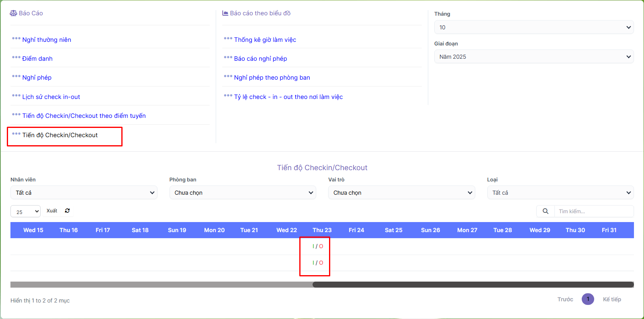
Task: Open Báo cáo nghỉ phép chart report
Action: coord(260,59)
